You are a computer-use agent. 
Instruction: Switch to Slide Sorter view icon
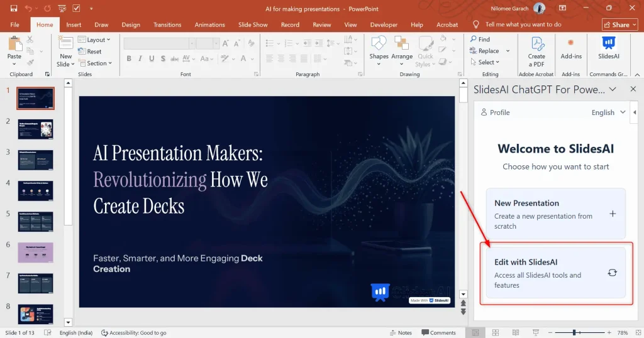click(496, 333)
